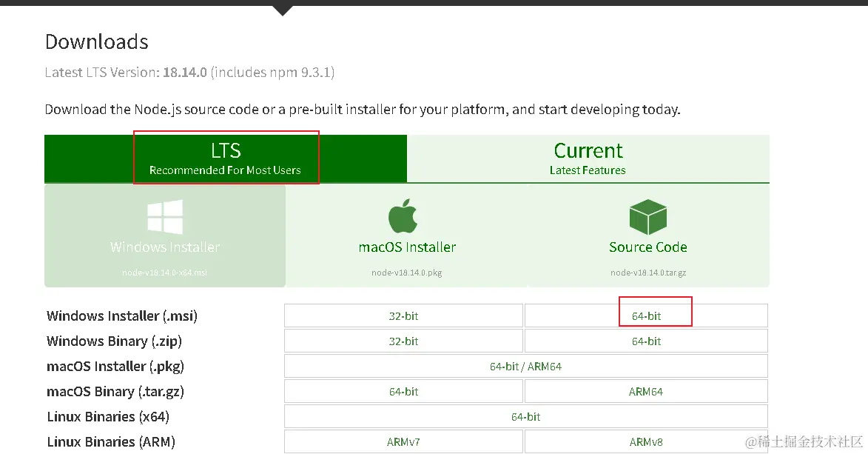Download macOS Installer 64-bit / ARM64

(526, 367)
